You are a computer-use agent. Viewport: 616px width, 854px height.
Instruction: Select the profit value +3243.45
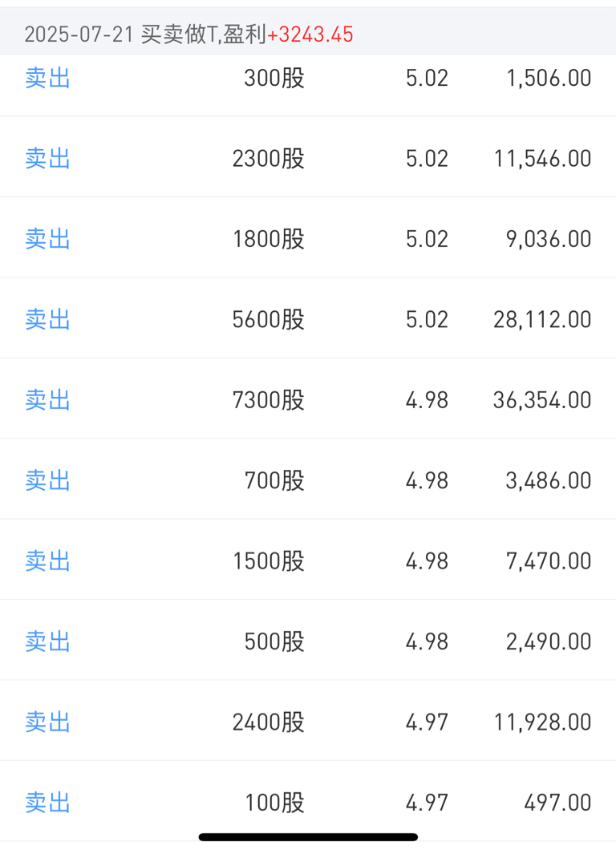click(x=310, y=34)
